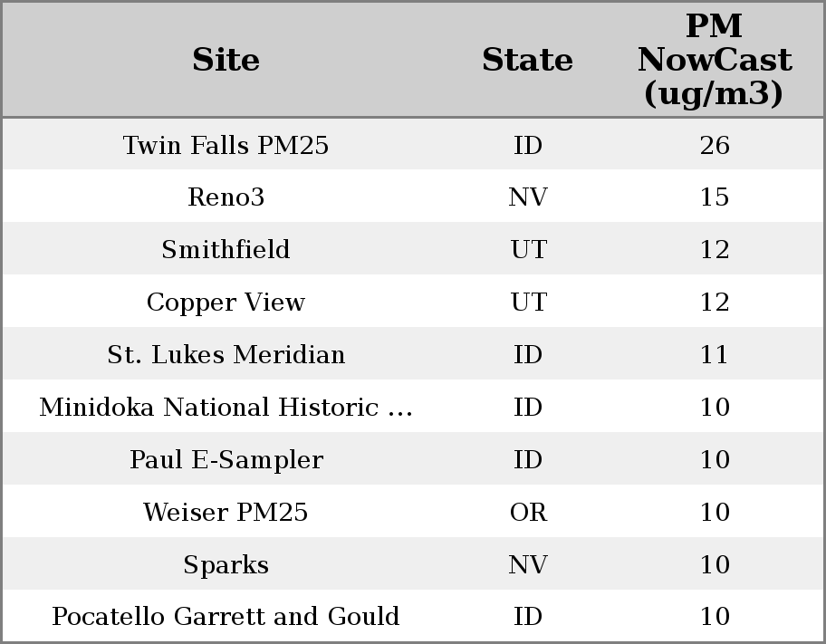Click the 15 value for Reno3

(x=714, y=197)
